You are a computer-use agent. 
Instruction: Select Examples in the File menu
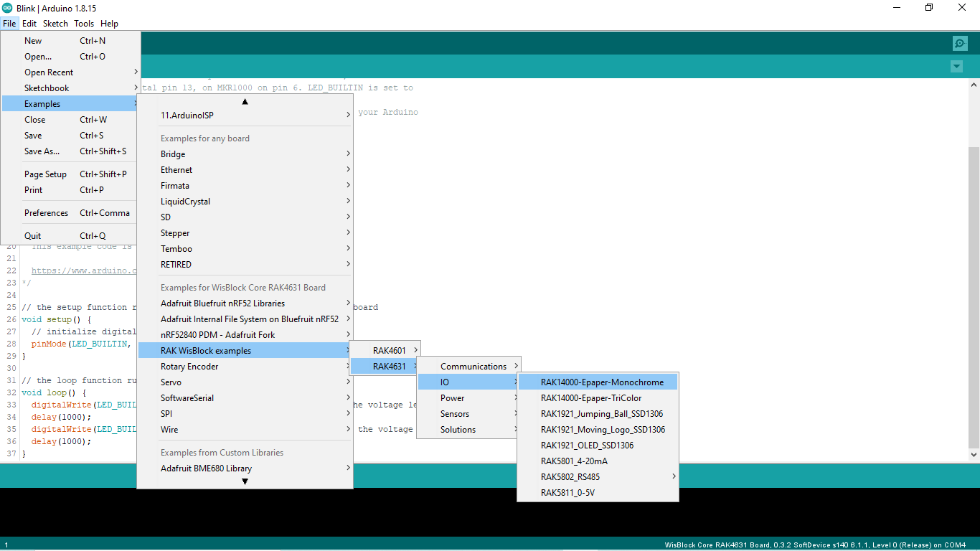70,104
